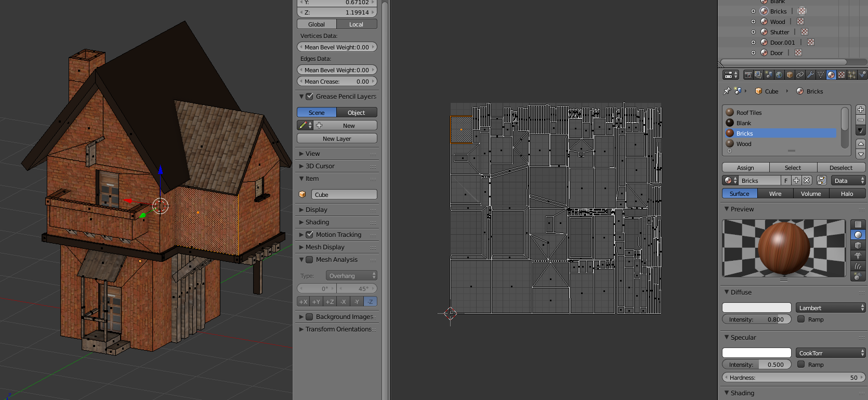Toggle Motion Tracking checkbox
Viewport: 868px width, 400px height.
309,234
